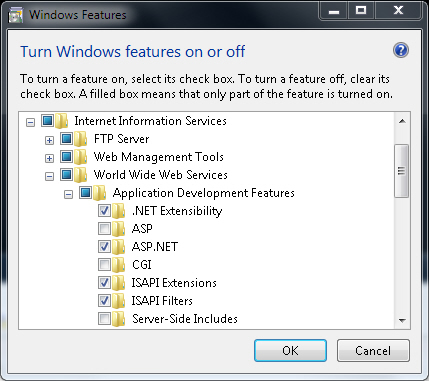Uncheck the .NET Extensibility checkbox
Screen dimensions: 429x381
pyautogui.click(x=104, y=210)
